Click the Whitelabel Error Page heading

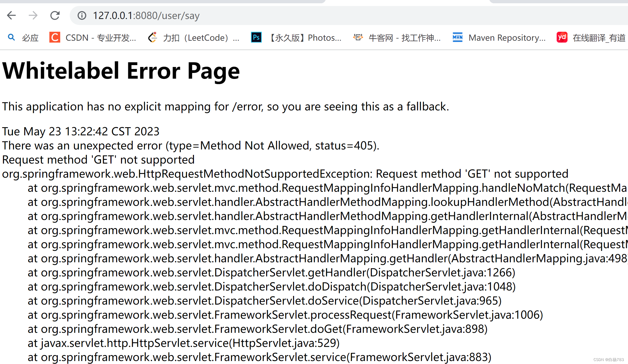pyautogui.click(x=121, y=71)
